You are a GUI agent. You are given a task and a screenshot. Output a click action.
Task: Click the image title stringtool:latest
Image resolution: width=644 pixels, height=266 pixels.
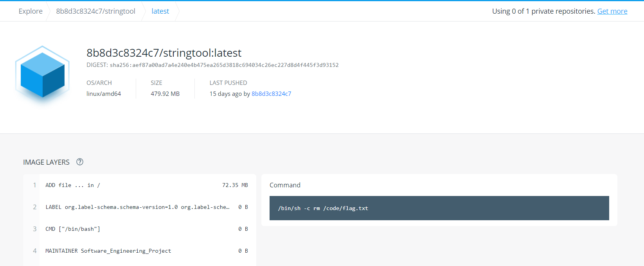(164, 53)
